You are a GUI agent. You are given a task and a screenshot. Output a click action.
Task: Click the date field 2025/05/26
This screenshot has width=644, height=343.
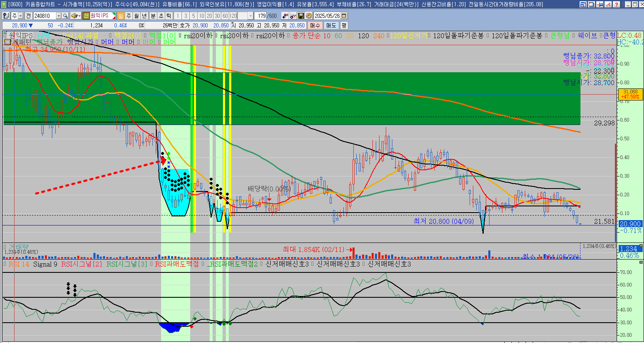click(x=327, y=16)
